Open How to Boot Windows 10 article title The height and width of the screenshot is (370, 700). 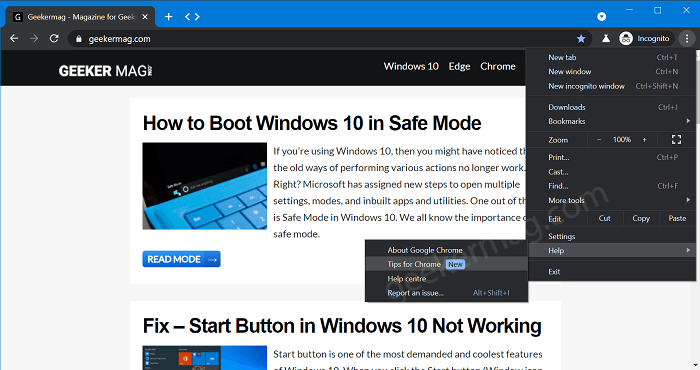pos(312,123)
